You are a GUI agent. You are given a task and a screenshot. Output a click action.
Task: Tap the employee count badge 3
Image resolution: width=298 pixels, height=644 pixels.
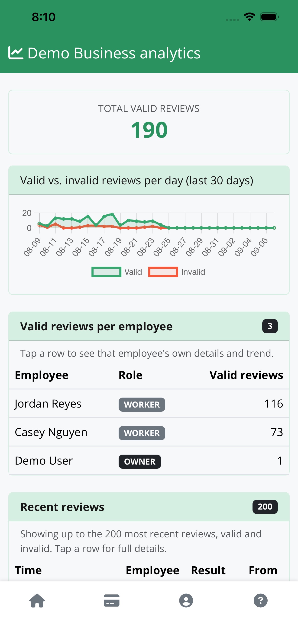click(x=270, y=326)
